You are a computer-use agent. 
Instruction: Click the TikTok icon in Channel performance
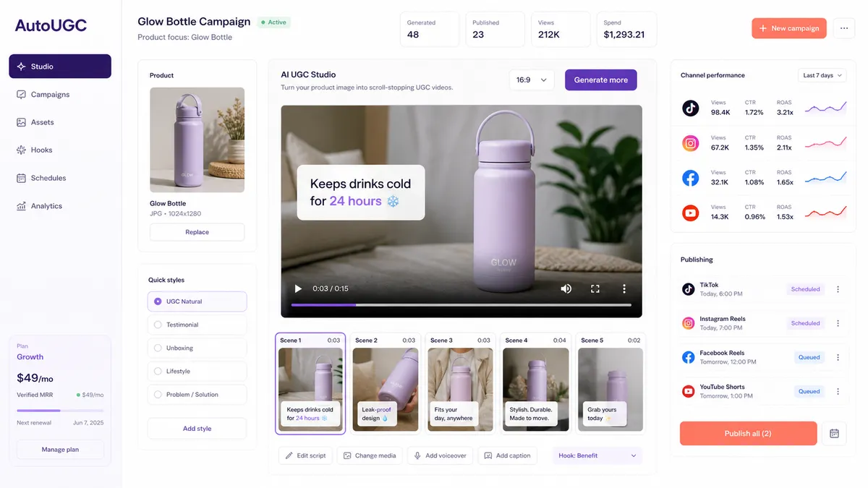click(x=691, y=108)
